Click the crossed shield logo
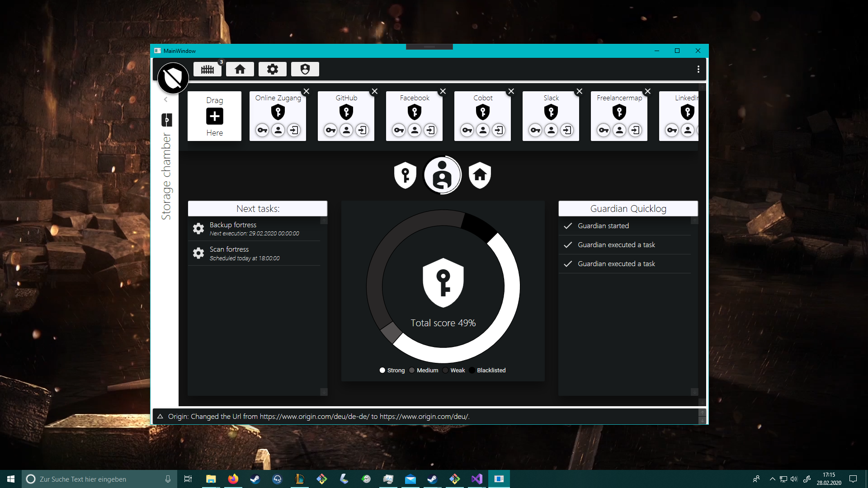The width and height of the screenshot is (868, 488). pyautogui.click(x=173, y=78)
